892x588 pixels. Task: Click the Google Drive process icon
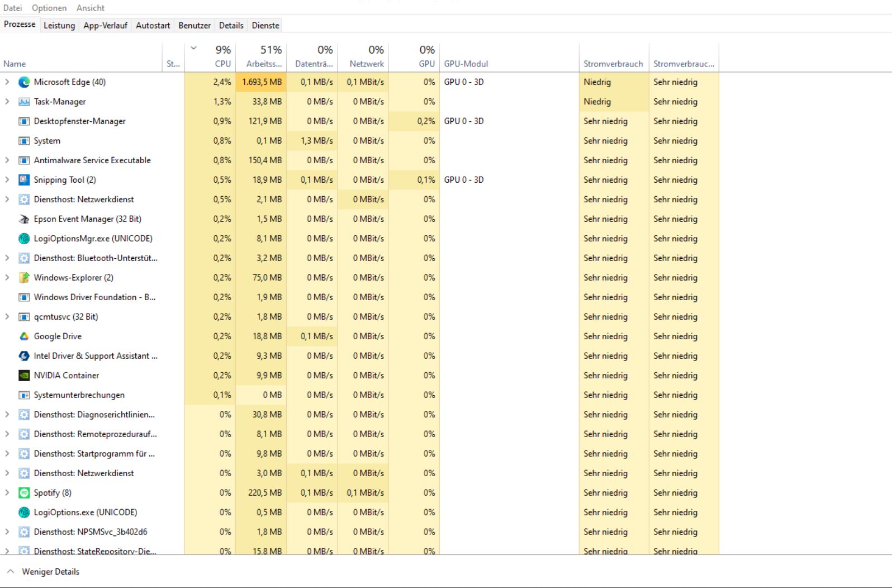(x=24, y=336)
